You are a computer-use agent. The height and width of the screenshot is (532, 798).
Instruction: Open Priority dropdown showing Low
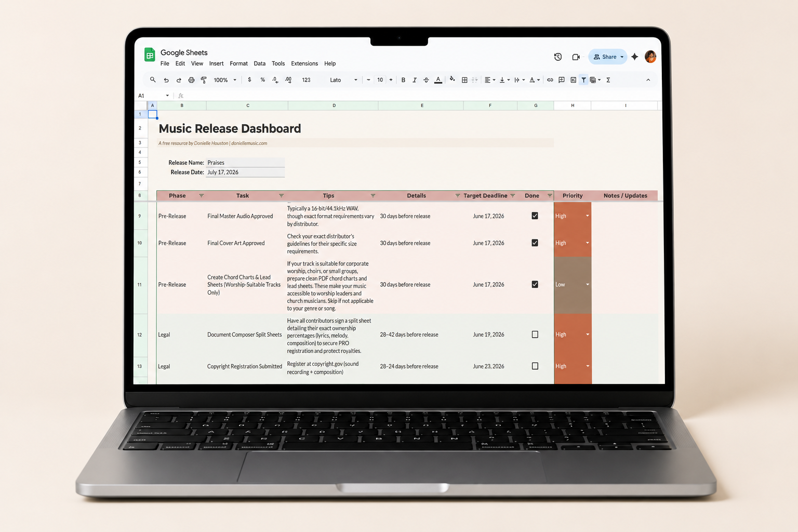point(588,284)
